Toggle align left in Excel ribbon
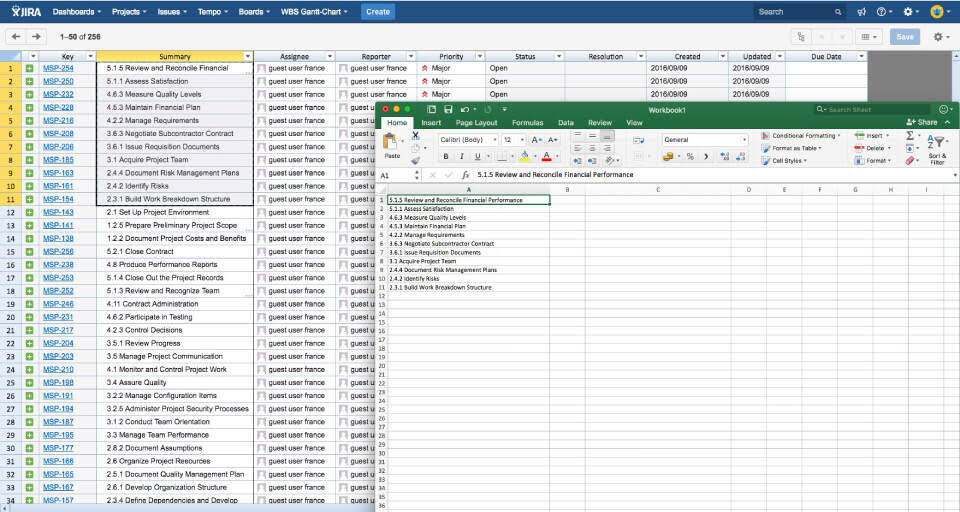This screenshot has width=960, height=512. [x=577, y=148]
